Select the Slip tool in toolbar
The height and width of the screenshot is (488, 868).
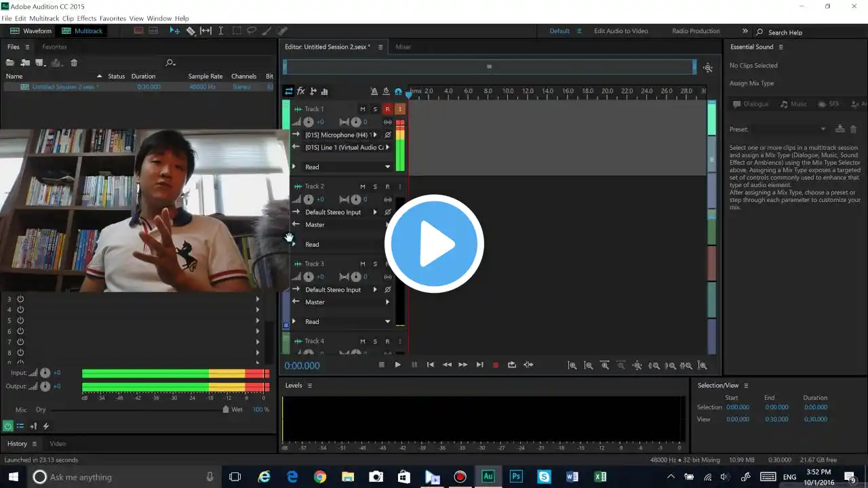pos(205,30)
